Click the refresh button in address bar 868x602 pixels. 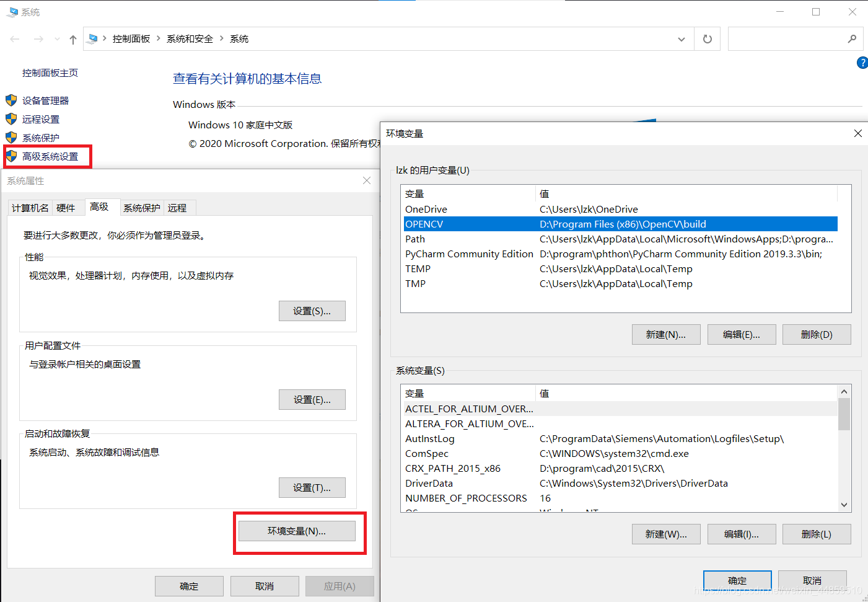[708, 39]
